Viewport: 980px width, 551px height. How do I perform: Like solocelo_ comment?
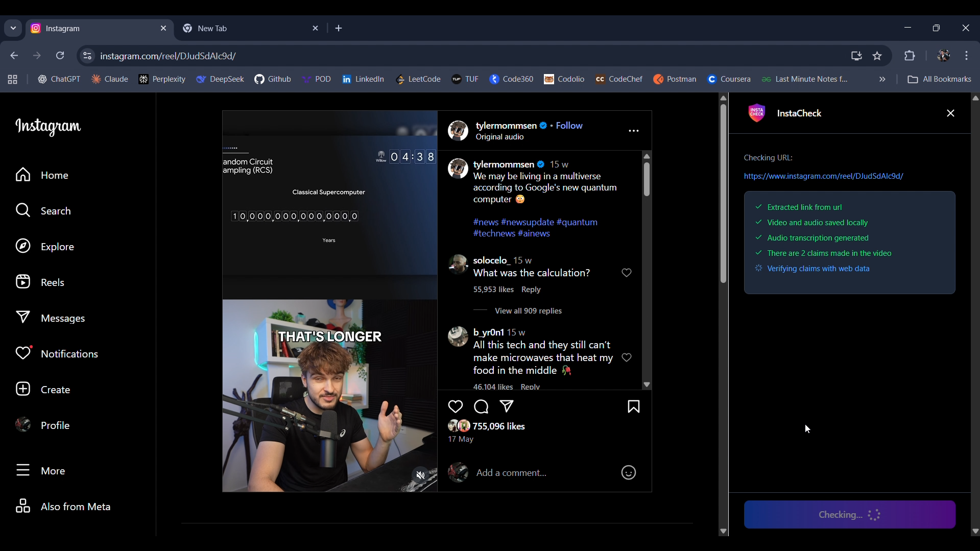(x=627, y=273)
